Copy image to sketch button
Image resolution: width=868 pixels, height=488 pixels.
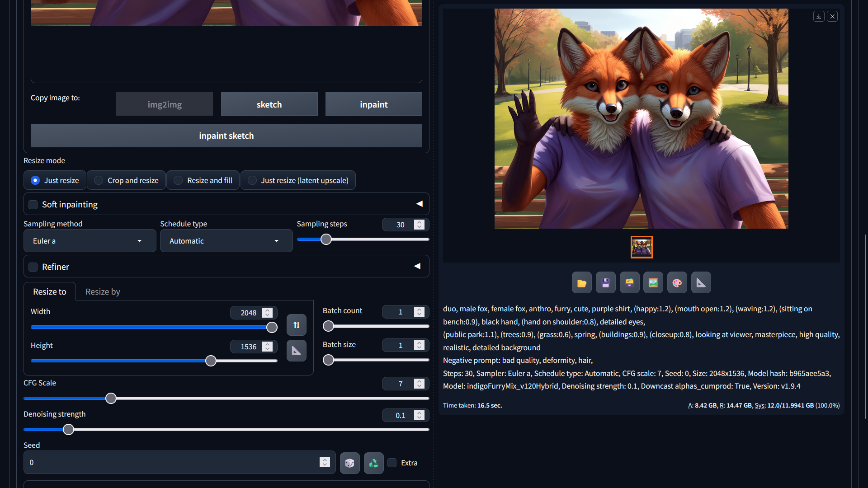(269, 104)
